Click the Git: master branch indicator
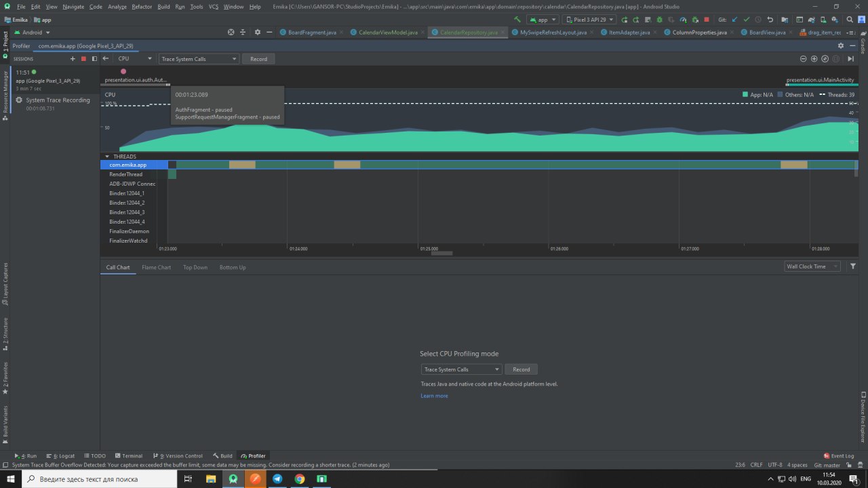This screenshot has width=868, height=488. (827, 465)
